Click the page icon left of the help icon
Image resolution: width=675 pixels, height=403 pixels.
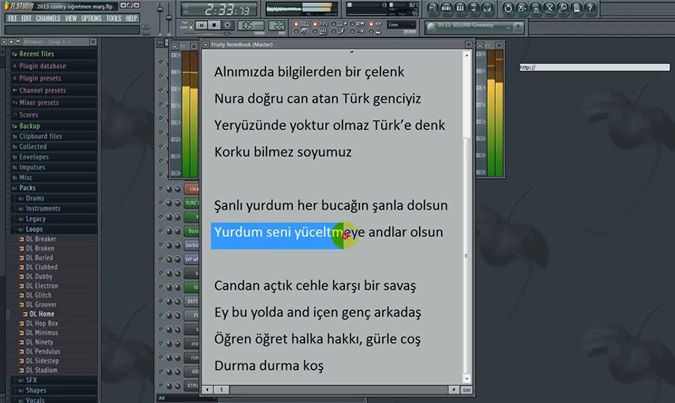coord(577,8)
